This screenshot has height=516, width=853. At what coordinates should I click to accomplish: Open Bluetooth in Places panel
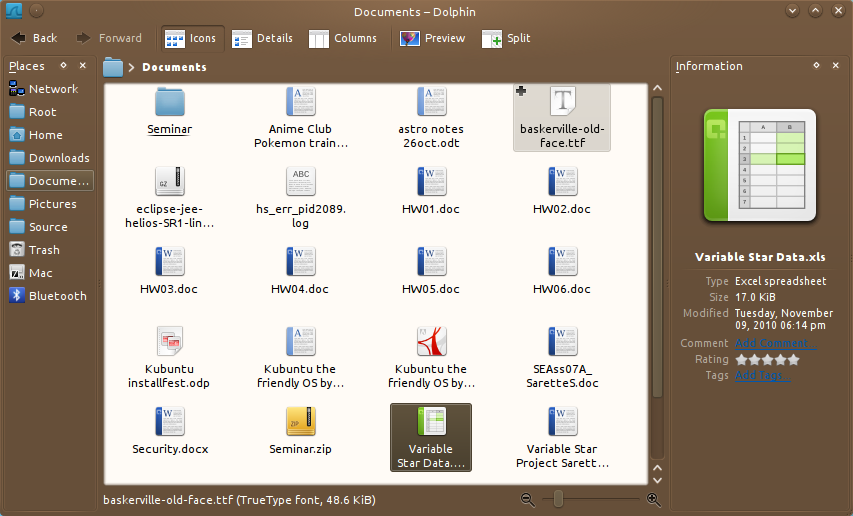pyautogui.click(x=50, y=296)
